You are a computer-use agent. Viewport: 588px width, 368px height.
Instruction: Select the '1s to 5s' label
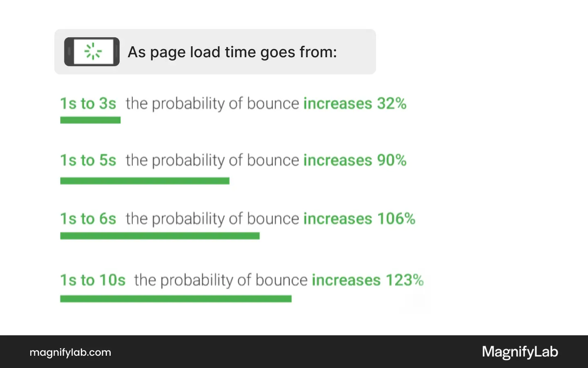[x=88, y=160]
